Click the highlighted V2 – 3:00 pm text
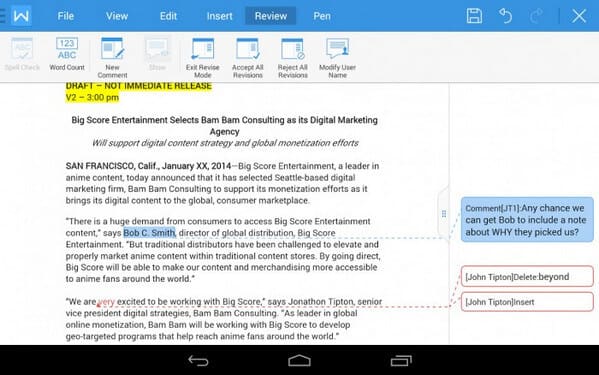Screen dimensions: 599x375 92,97
